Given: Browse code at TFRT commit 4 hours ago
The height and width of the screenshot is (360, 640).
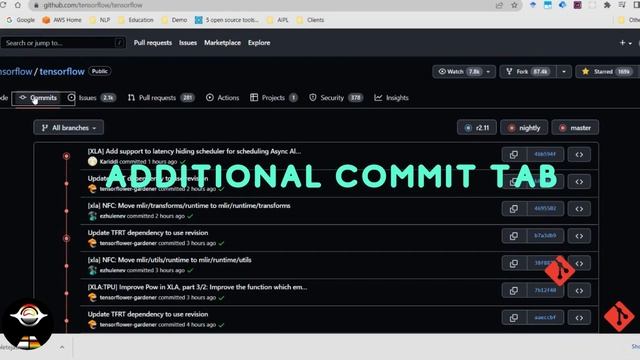Looking at the screenshot, I should 579,318.
